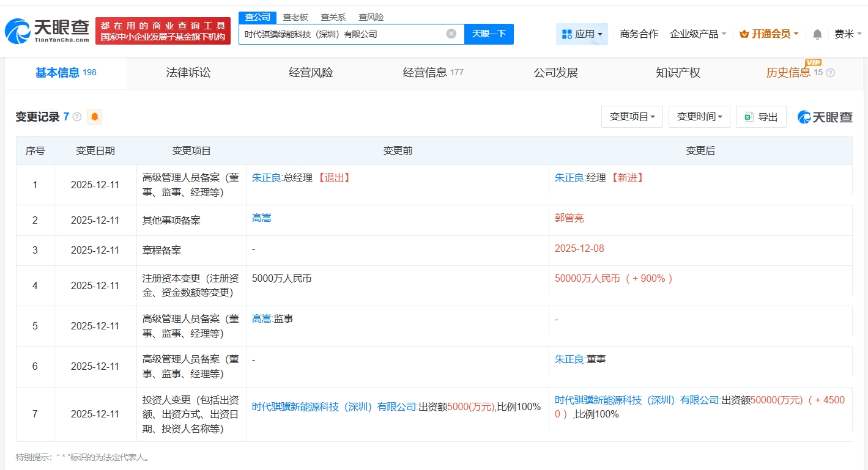This screenshot has width=868, height=470.
Task: Switch to the 知识产权 tab
Action: 678,73
